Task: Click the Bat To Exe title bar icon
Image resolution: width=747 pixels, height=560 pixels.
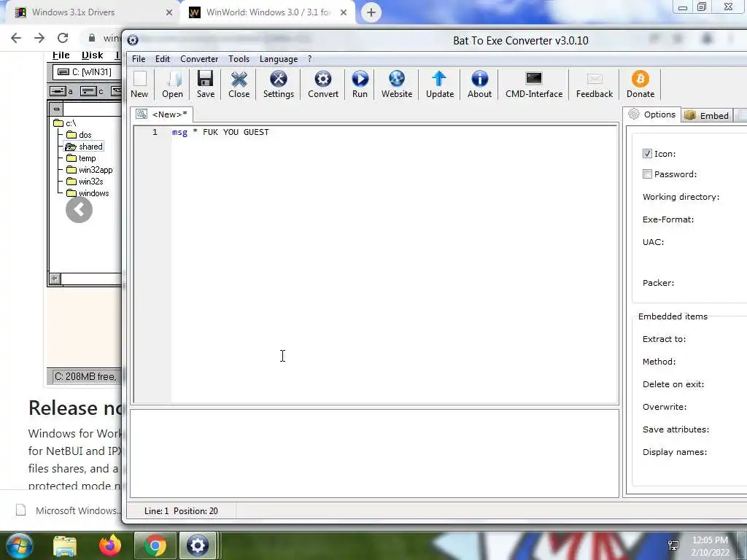Action: (133, 40)
